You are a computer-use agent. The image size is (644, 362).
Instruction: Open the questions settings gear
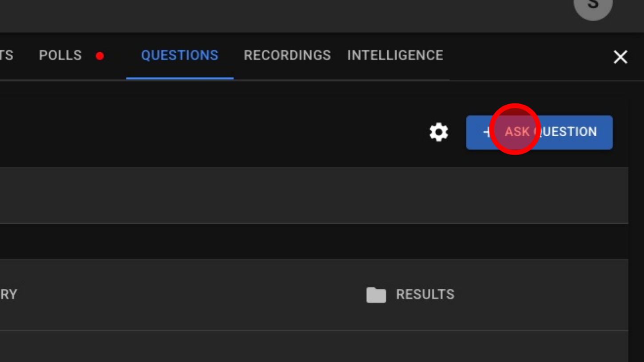(439, 132)
